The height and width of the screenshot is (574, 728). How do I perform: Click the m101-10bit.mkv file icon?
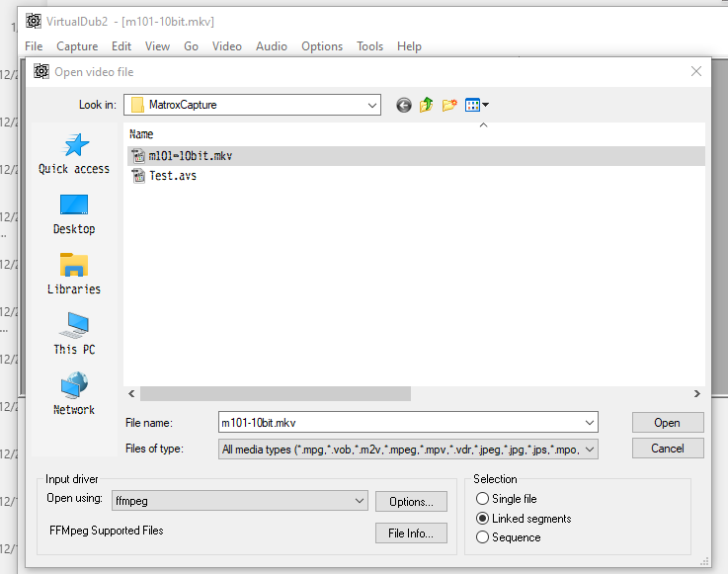[138, 156]
